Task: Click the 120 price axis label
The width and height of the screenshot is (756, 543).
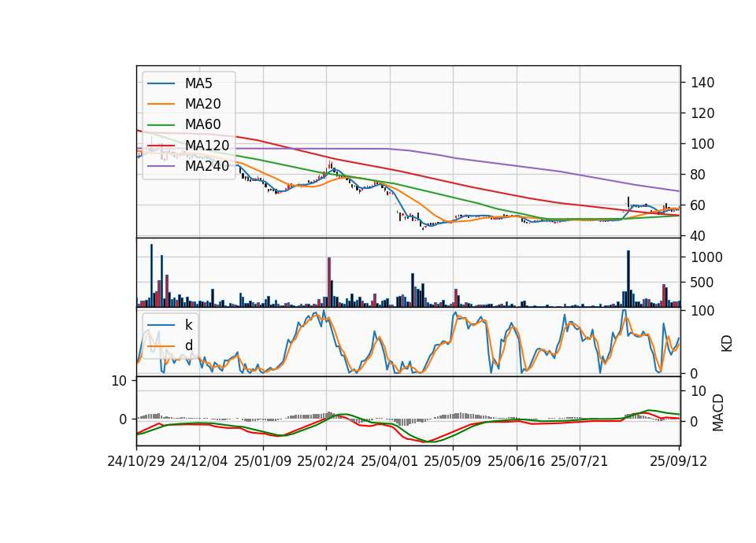Action: coord(702,113)
